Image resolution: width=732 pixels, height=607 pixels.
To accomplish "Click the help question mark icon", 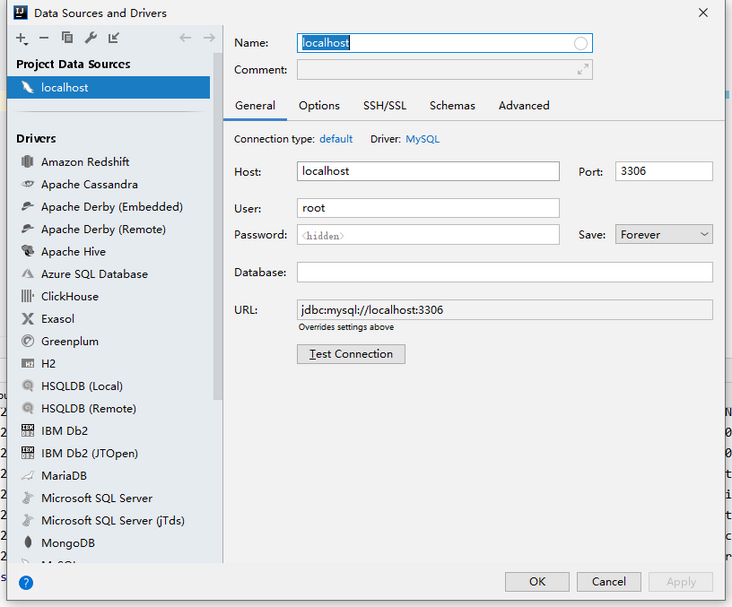I will click(26, 582).
